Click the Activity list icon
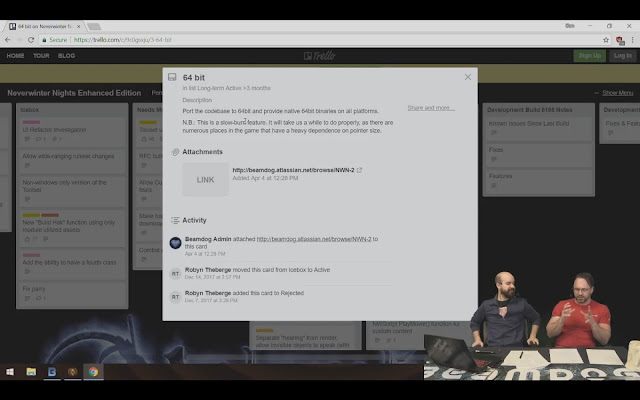 click(175, 220)
